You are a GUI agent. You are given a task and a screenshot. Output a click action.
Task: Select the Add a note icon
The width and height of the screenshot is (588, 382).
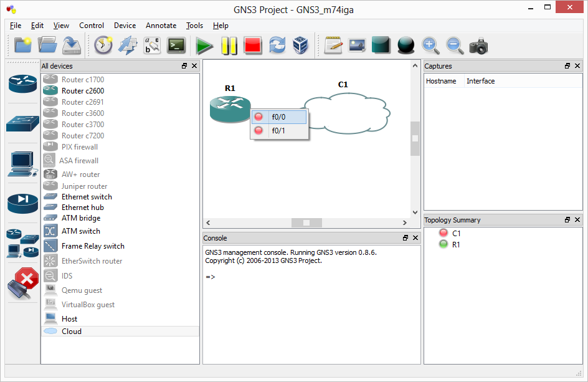(x=333, y=45)
